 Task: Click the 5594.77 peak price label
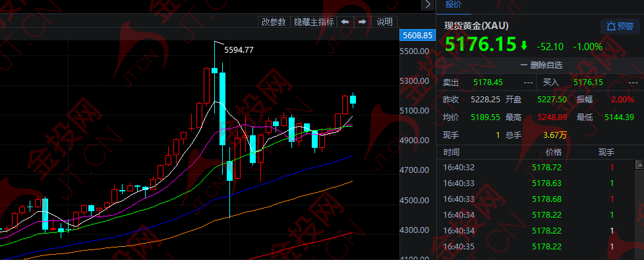coord(239,50)
